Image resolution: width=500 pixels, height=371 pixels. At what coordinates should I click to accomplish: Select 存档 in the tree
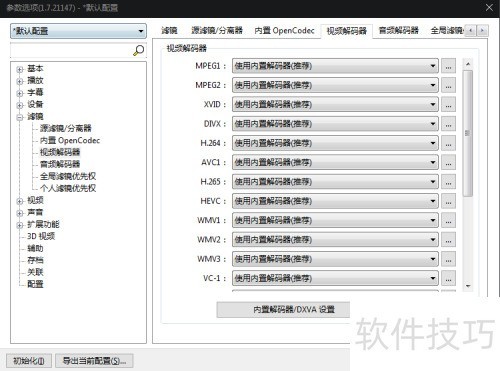point(35,260)
